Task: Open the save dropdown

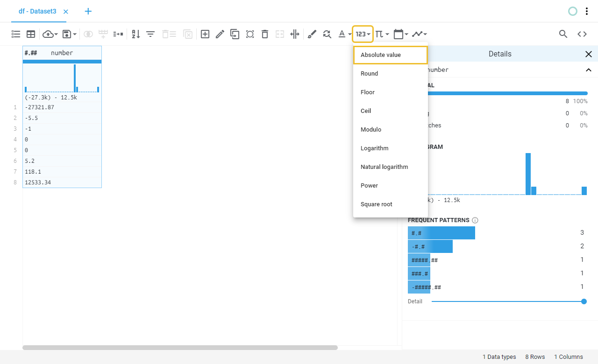Action: pos(69,34)
